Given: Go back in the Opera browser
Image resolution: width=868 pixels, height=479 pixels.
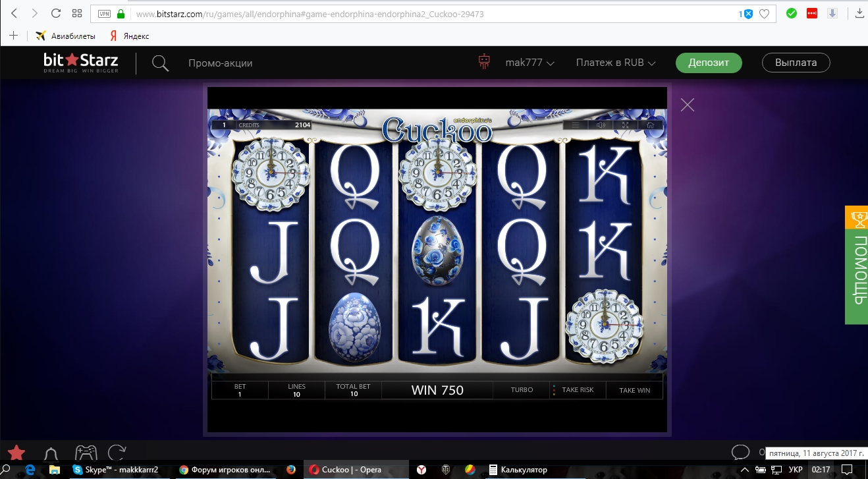Looking at the screenshot, I should (x=14, y=13).
